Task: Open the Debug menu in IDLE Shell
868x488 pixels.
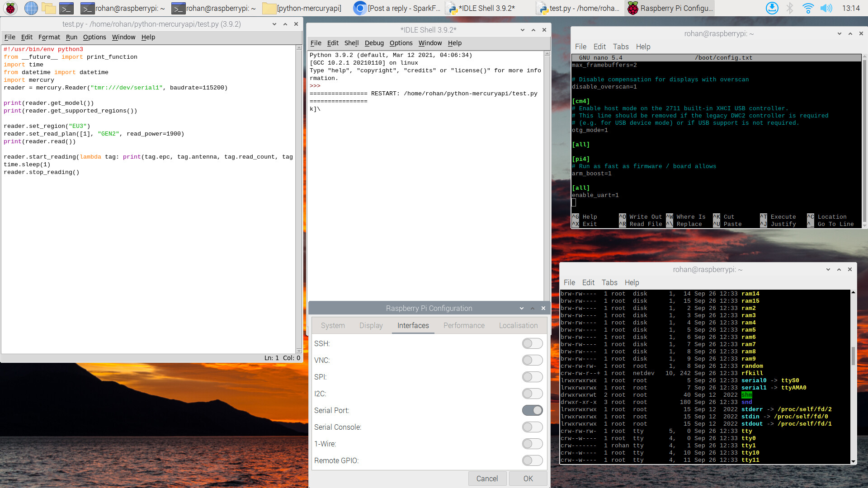Action: point(374,43)
